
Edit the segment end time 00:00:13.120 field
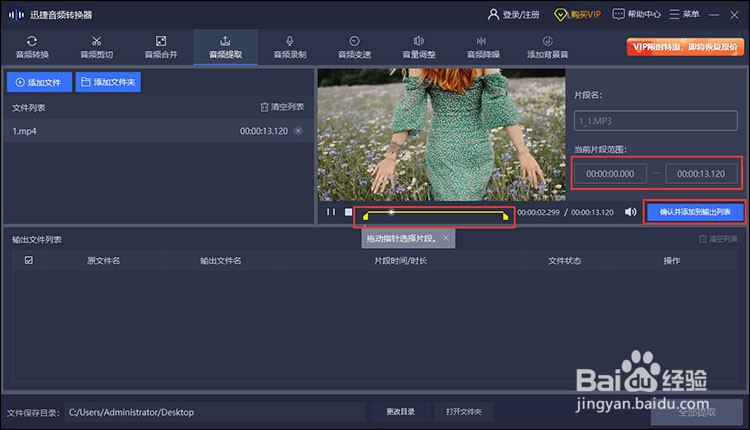point(701,174)
